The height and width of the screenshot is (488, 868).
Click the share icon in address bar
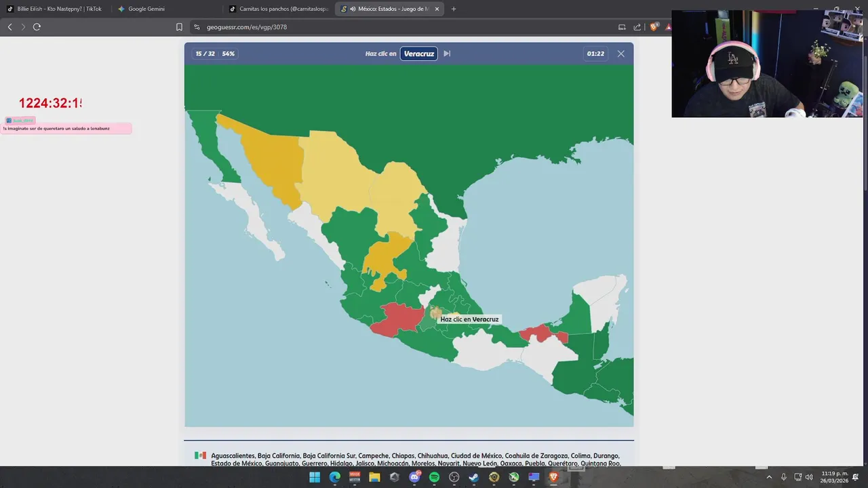(637, 27)
